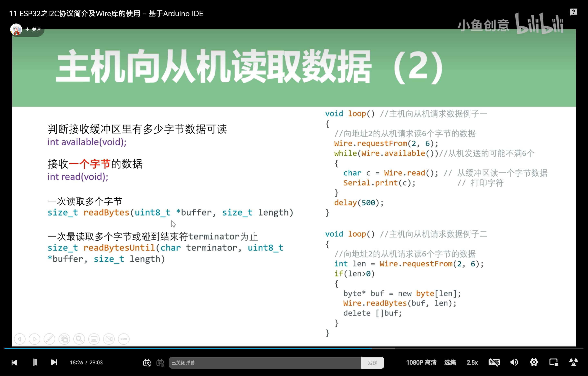Mute the video volume
Screen dimensions: 588x376
[514, 362]
